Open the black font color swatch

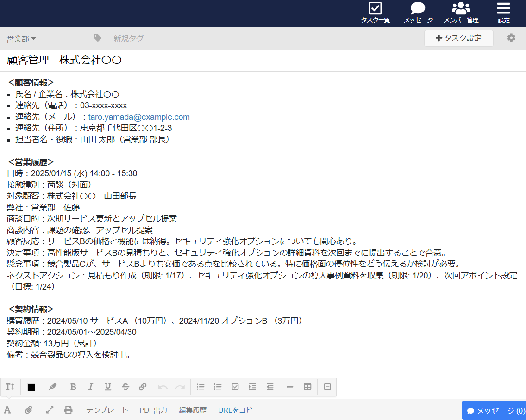click(x=31, y=387)
